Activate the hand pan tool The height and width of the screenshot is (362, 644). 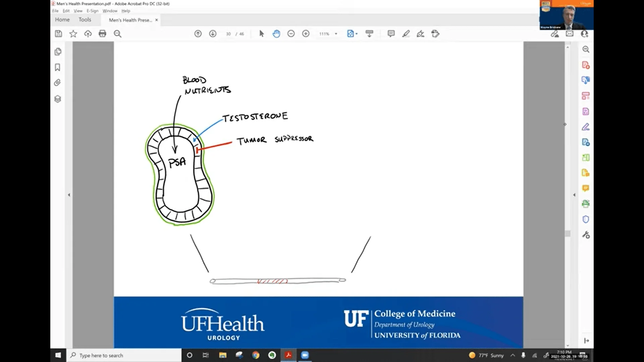click(276, 34)
